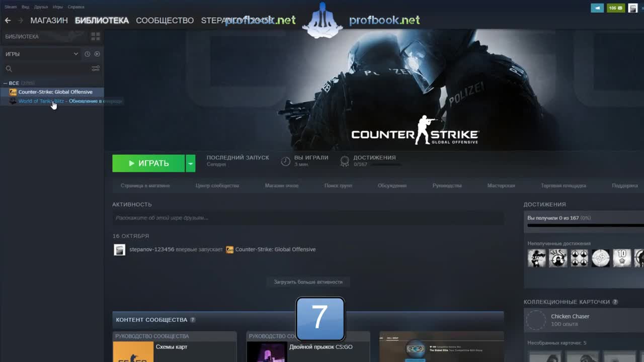
Task: Open the four-targets achievement icon
Action: pos(579,258)
